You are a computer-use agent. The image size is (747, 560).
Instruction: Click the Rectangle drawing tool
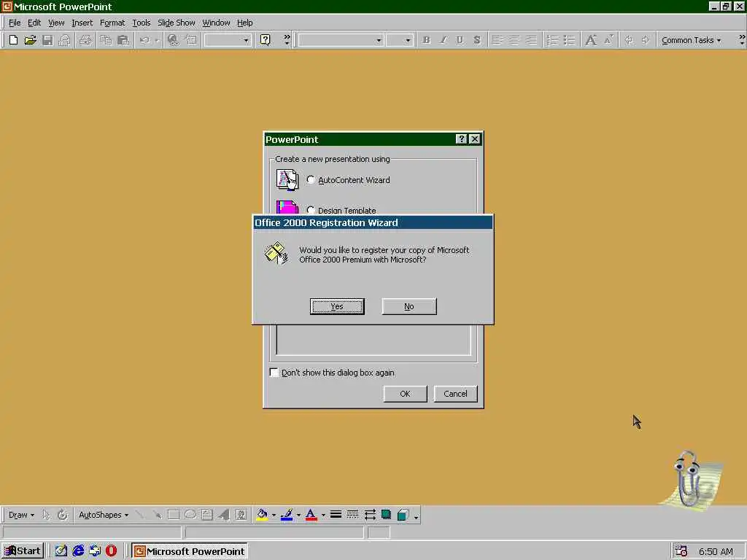tap(174, 515)
